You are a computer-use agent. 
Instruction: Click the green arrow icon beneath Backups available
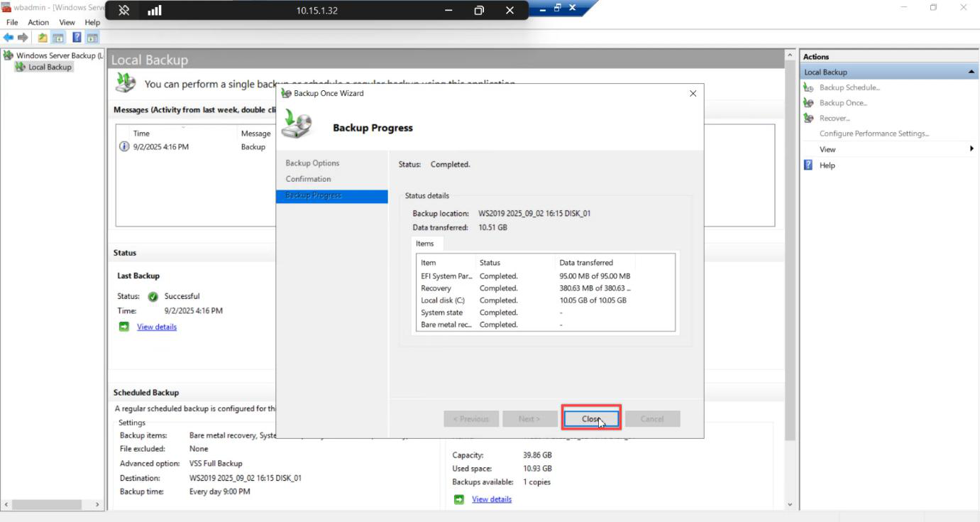click(459, 499)
